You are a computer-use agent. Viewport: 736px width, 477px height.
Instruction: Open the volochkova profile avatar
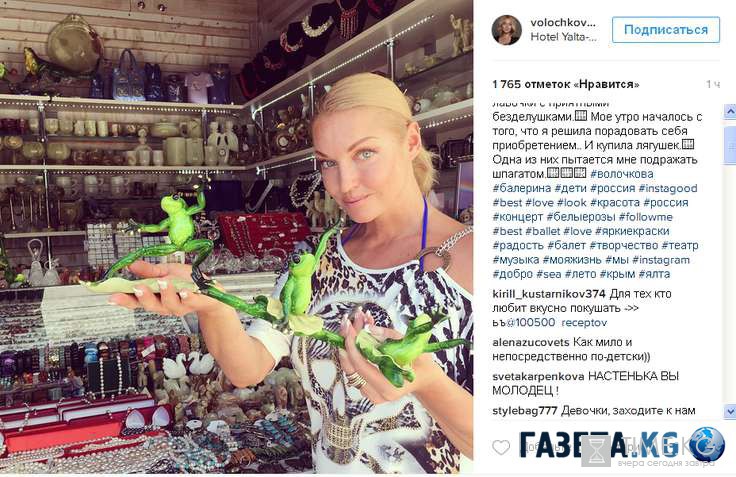click(506, 30)
